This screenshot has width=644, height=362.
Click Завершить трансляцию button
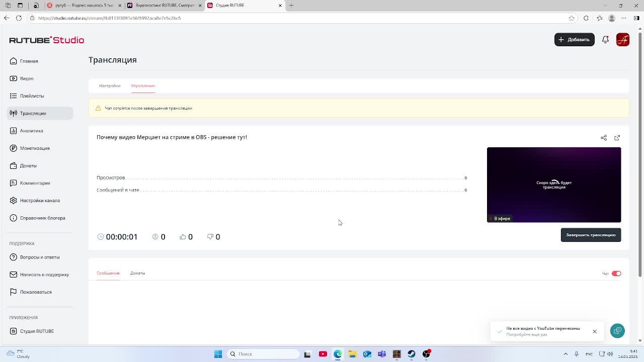[x=591, y=235]
